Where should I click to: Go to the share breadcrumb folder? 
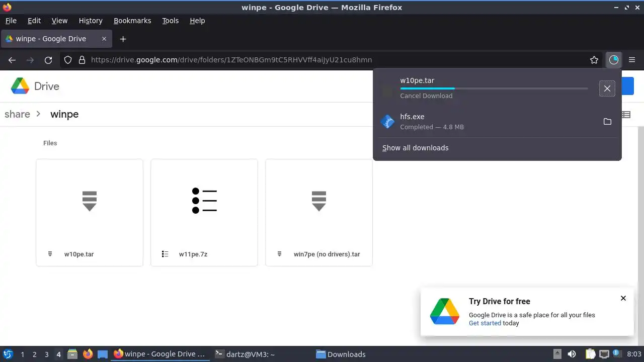pyautogui.click(x=17, y=114)
